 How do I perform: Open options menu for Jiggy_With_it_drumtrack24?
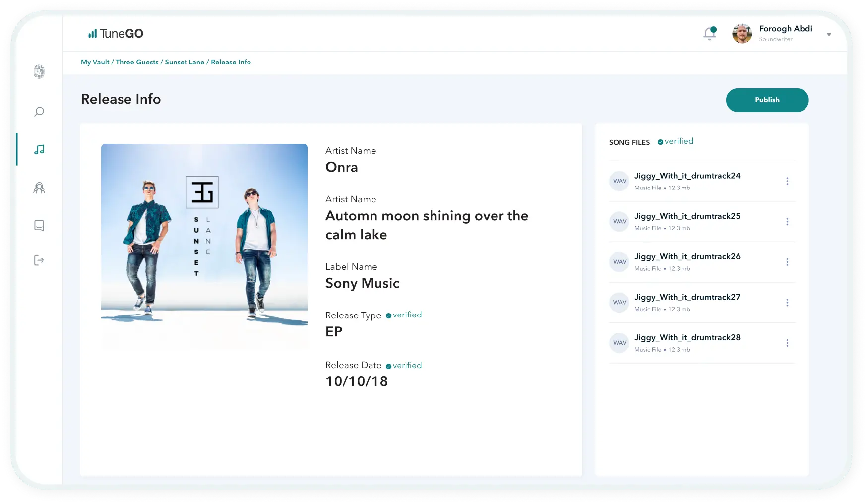click(787, 181)
